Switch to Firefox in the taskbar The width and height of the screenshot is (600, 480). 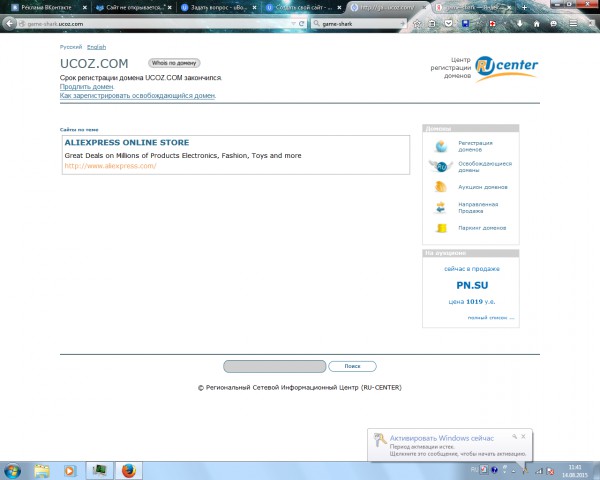pyautogui.click(x=129, y=470)
